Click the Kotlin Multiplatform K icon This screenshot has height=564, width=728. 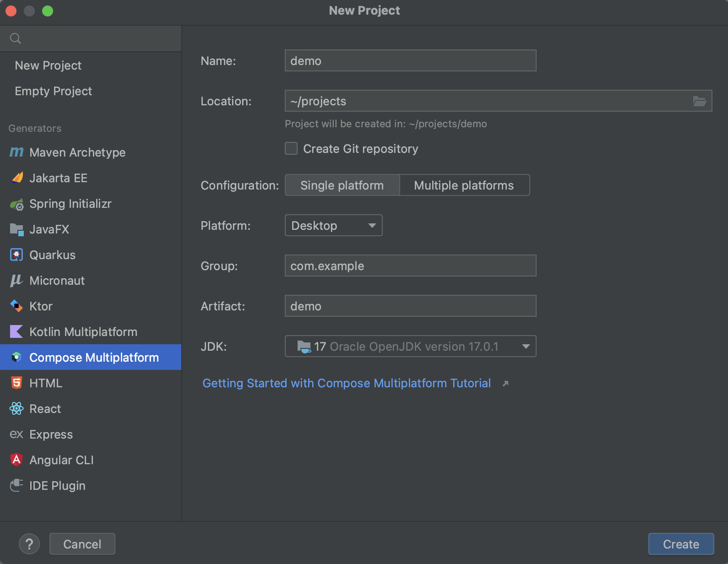16,331
